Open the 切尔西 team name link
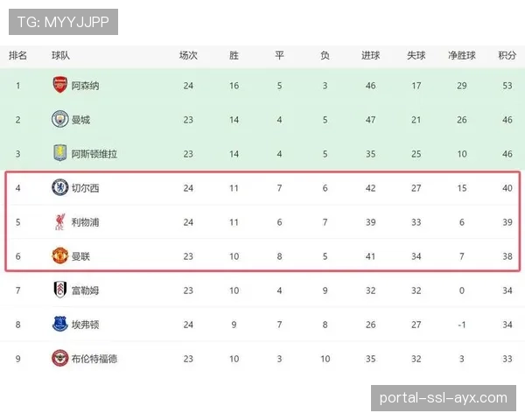Viewport: 525px width, 420px height. pos(85,188)
